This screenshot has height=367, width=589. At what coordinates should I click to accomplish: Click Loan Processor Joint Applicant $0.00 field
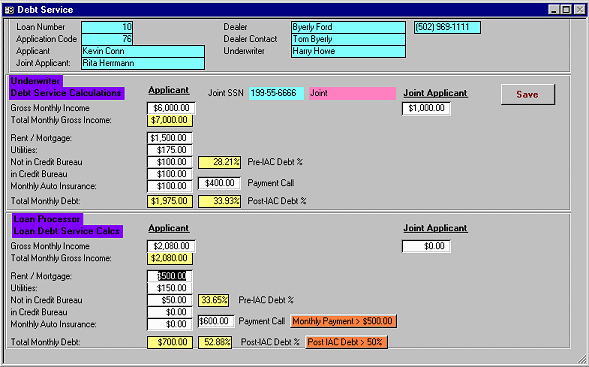tap(426, 246)
